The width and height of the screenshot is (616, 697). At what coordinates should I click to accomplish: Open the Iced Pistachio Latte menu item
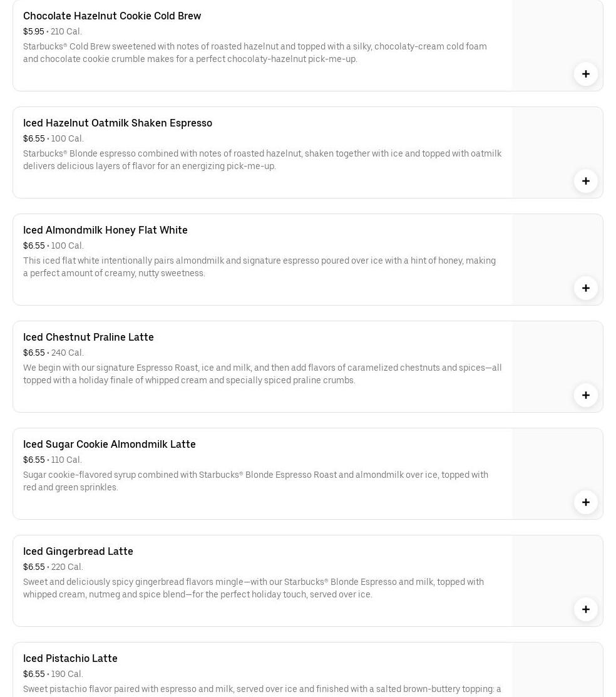tap(70, 658)
